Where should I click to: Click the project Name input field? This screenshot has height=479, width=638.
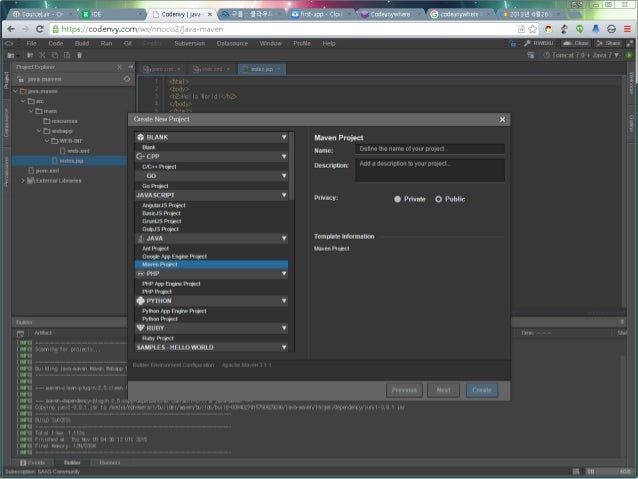pyautogui.click(x=429, y=148)
